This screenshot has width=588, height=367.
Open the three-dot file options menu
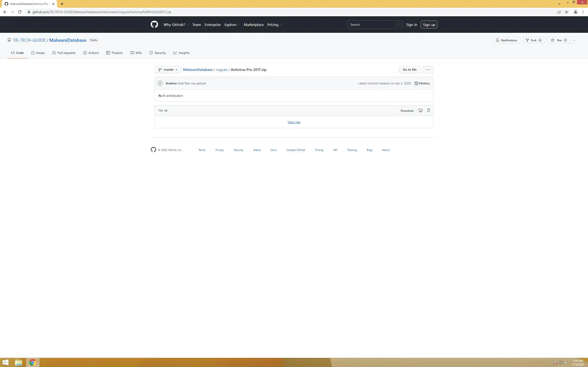[428, 70]
